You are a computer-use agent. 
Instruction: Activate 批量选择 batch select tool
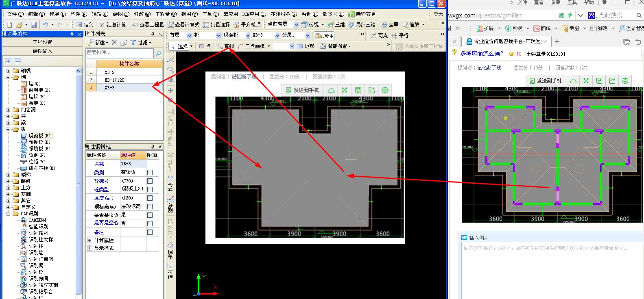pos(216,25)
